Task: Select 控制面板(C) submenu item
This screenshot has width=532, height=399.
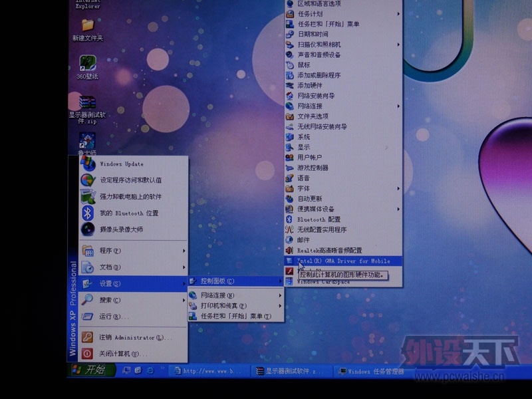Action: click(x=236, y=281)
